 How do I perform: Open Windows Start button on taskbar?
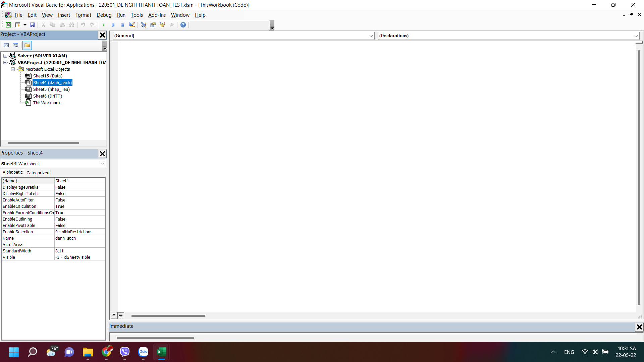[14, 352]
